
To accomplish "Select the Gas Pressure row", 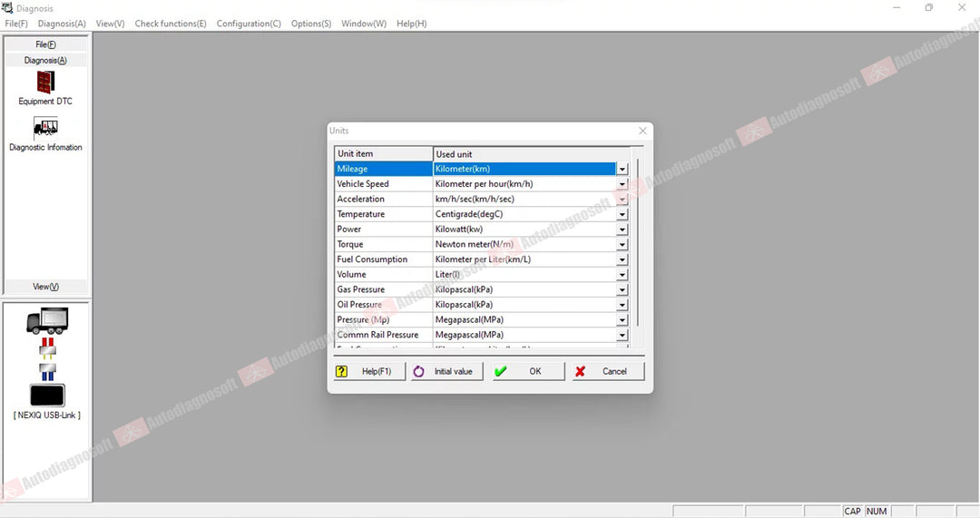I will 481,290.
